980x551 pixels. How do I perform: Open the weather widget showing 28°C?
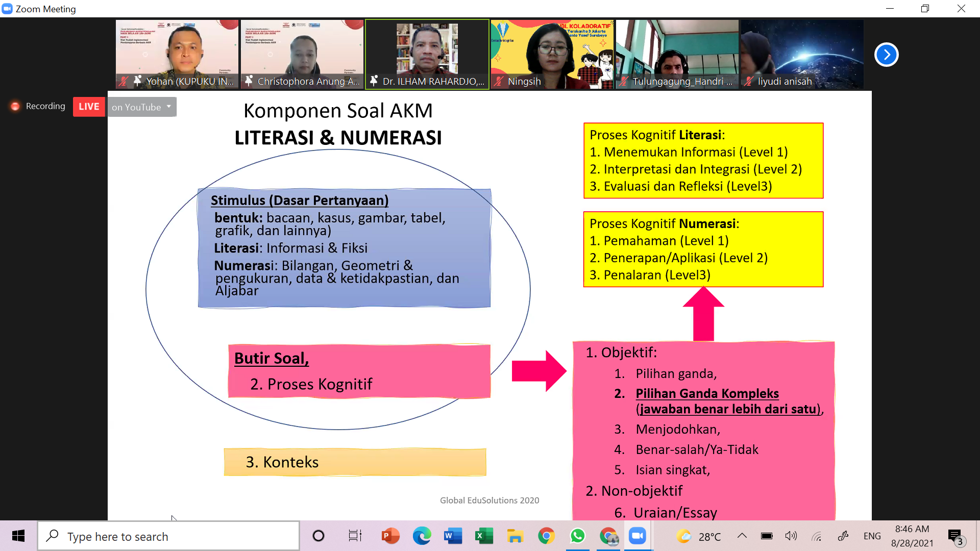tap(698, 536)
